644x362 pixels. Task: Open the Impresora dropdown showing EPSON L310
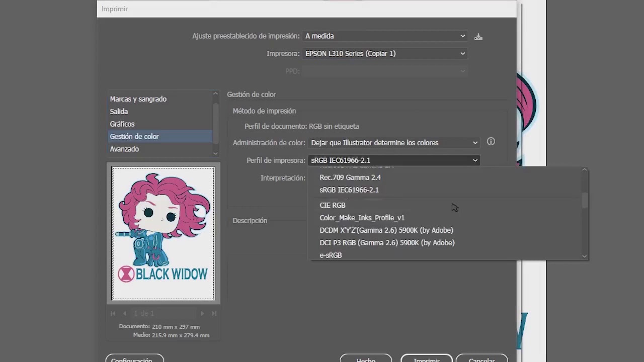tap(385, 54)
